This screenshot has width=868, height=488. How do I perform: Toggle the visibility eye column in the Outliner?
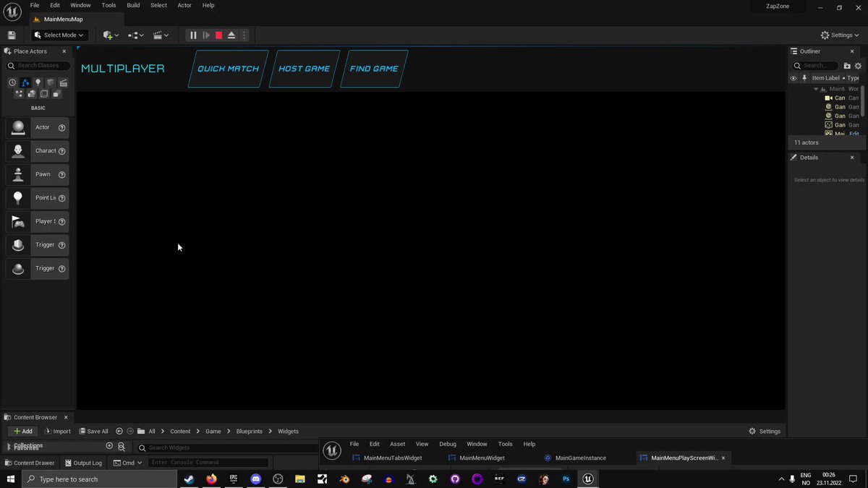pos(793,77)
